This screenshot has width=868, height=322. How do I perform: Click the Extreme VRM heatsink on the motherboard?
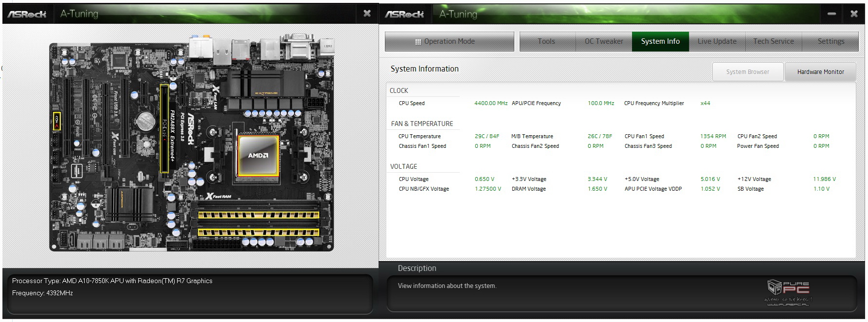pyautogui.click(x=266, y=84)
